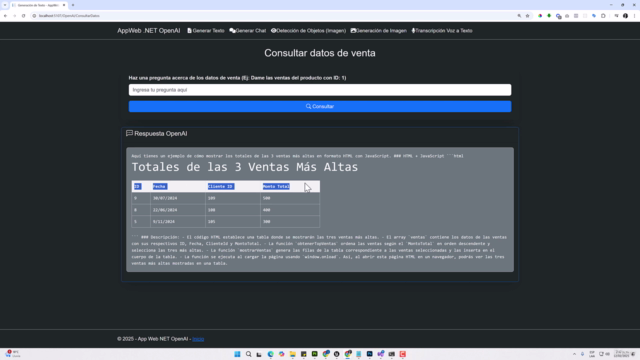Click the zoom magnifier icon in address bar
This screenshot has width=640, height=360.
[x=519, y=16]
